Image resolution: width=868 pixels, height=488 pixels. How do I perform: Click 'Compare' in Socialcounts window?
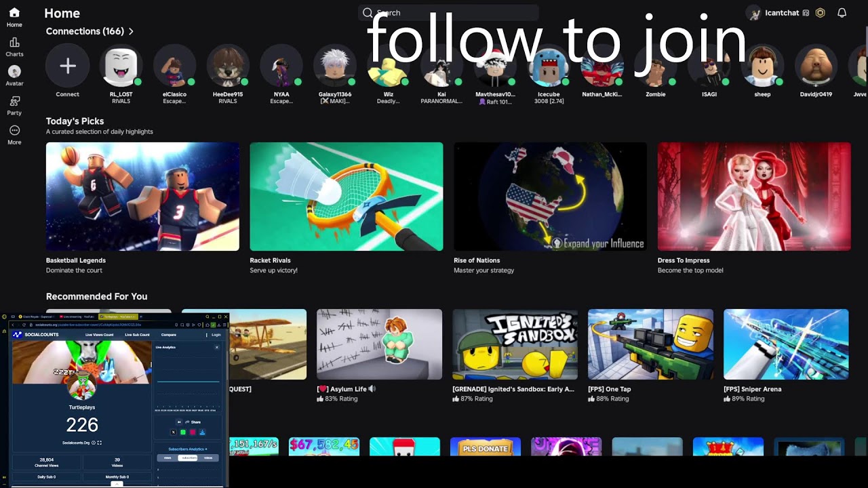pyautogui.click(x=168, y=335)
